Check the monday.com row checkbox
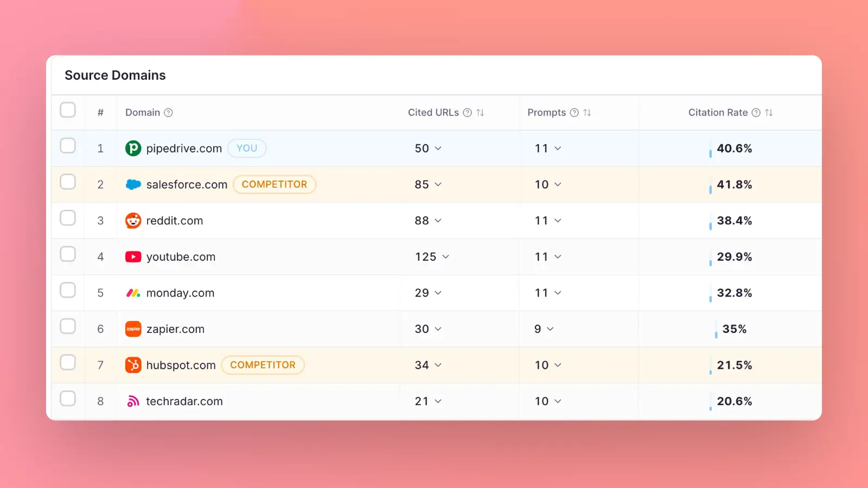The height and width of the screenshot is (488, 868). (x=68, y=290)
